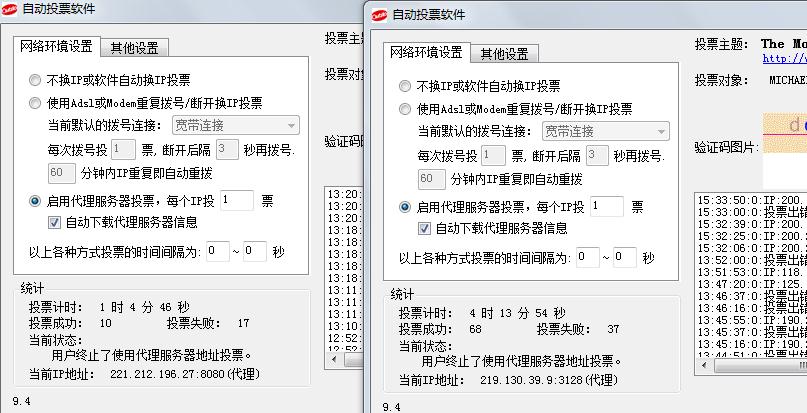Select "启用代理服务器投票" radio in front window

(405, 207)
